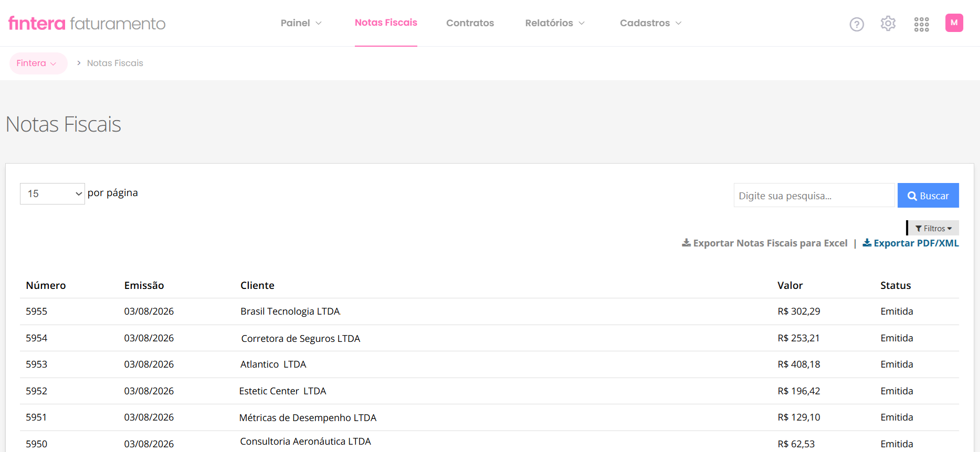Sort by the Número column header
980x452 pixels.
46,285
